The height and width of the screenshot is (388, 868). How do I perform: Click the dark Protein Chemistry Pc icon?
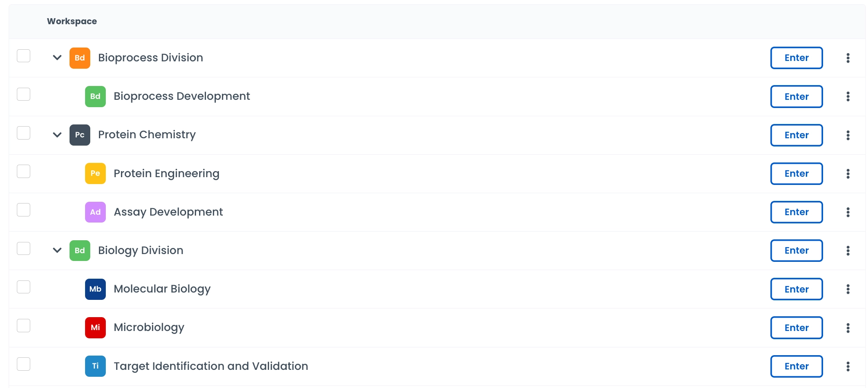click(x=80, y=135)
